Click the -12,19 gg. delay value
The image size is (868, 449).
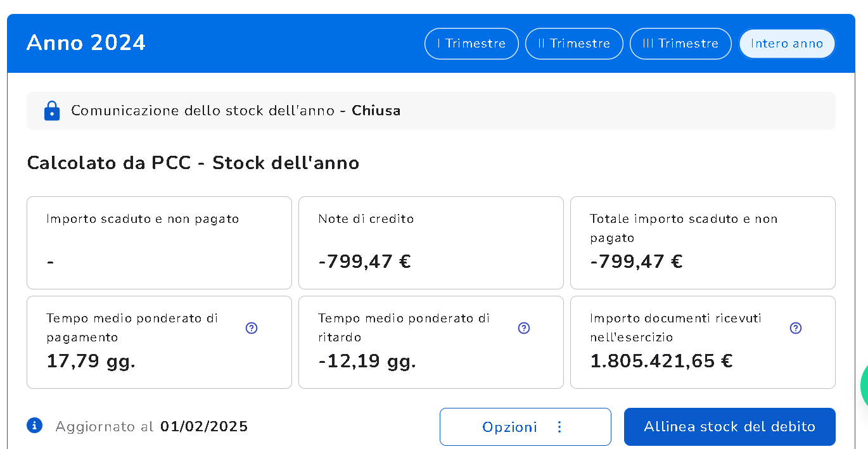(x=367, y=361)
